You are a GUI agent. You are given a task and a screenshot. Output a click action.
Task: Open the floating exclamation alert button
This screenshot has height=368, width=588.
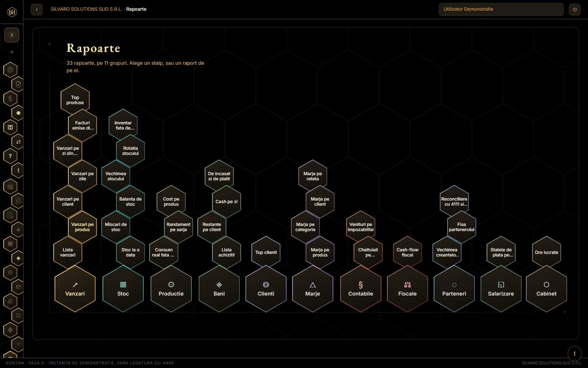pos(574,354)
